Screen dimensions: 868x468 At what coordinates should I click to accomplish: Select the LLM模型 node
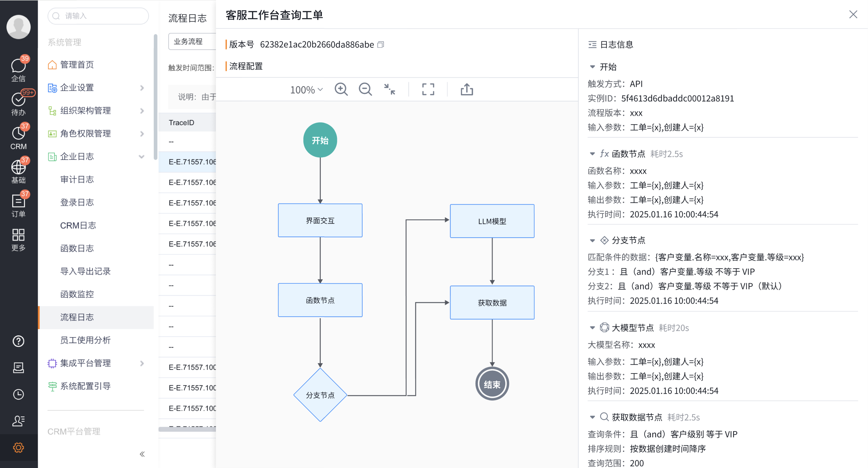coord(492,221)
